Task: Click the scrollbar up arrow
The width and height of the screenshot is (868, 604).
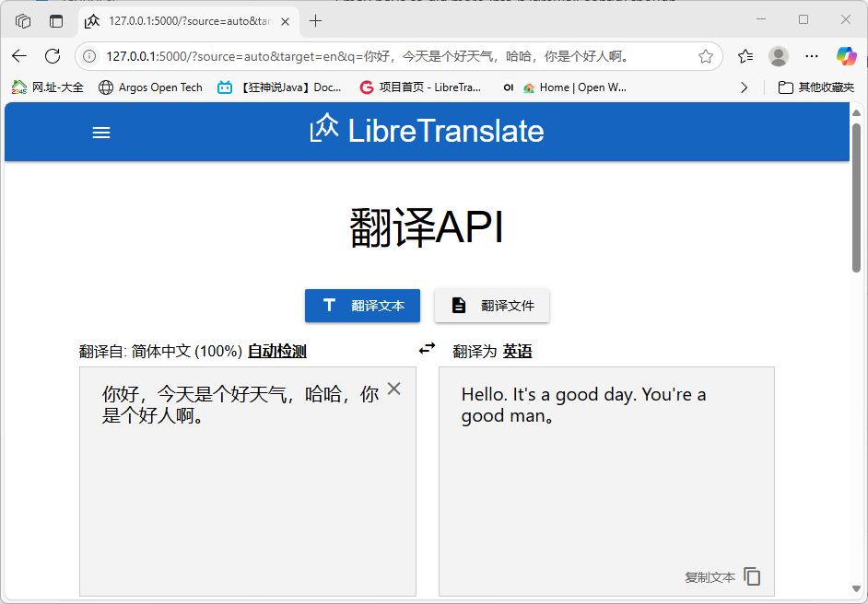Action: (856, 113)
